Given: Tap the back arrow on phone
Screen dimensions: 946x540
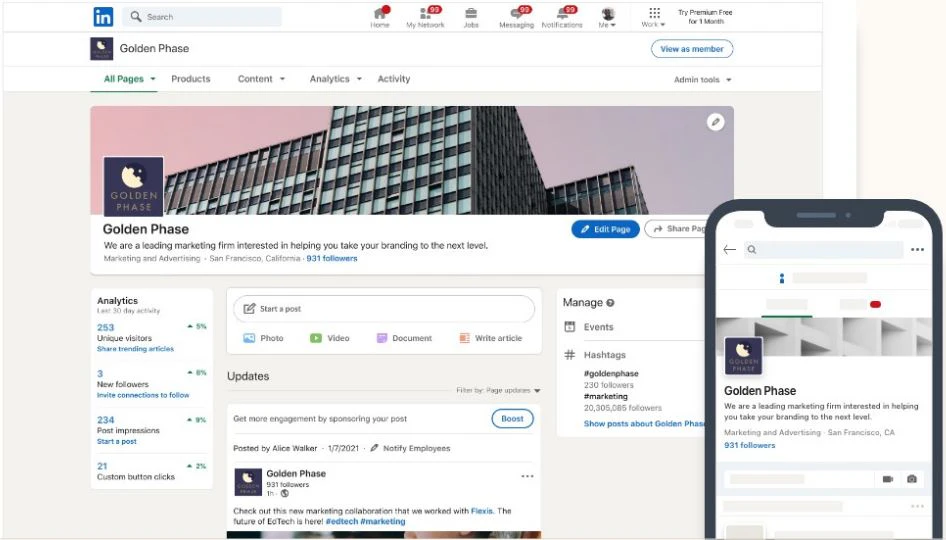Looking at the screenshot, I should pyautogui.click(x=729, y=249).
